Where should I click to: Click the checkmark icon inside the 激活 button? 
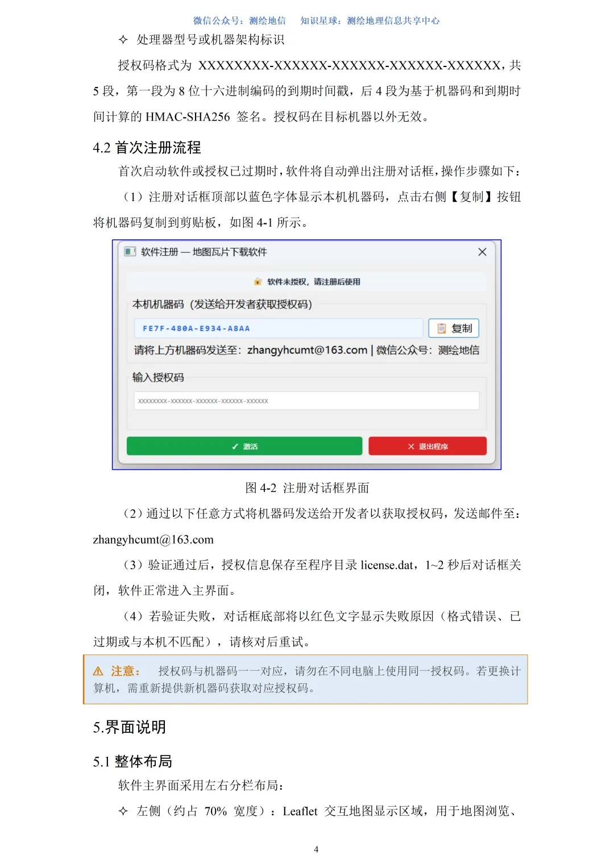[x=235, y=446]
